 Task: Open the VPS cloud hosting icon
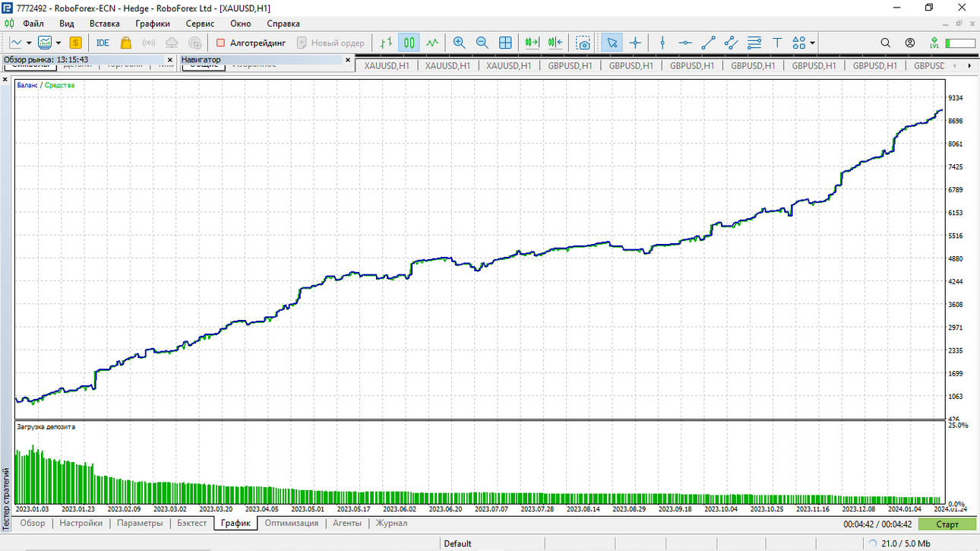tap(172, 43)
